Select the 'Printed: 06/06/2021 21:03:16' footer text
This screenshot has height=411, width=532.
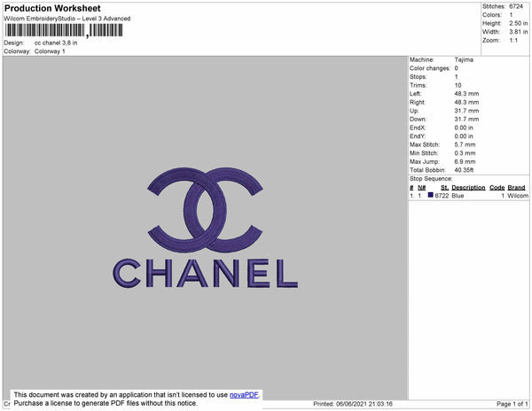pos(353,404)
